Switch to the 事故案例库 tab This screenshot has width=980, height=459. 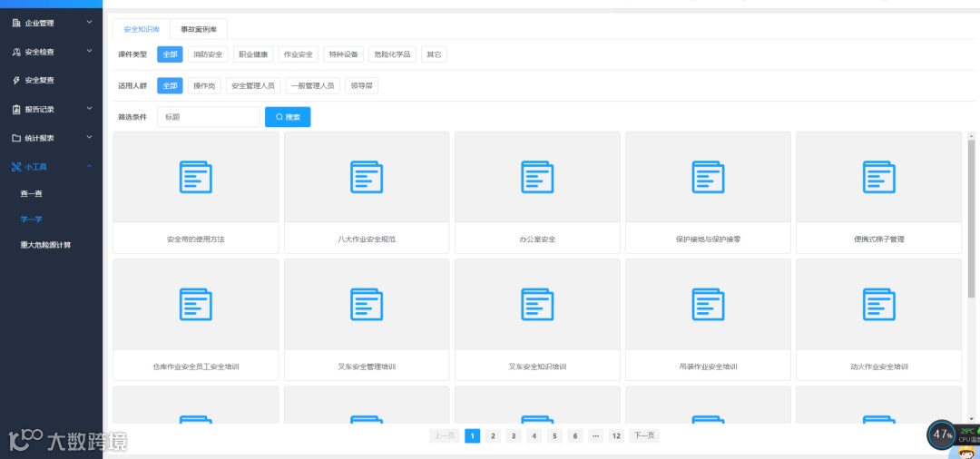[x=199, y=29]
